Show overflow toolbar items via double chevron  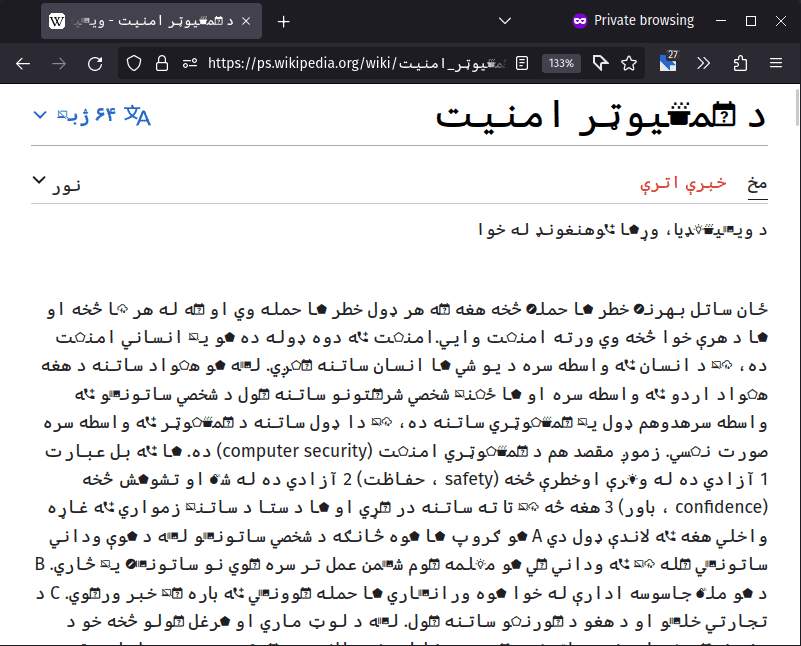pyautogui.click(x=703, y=63)
